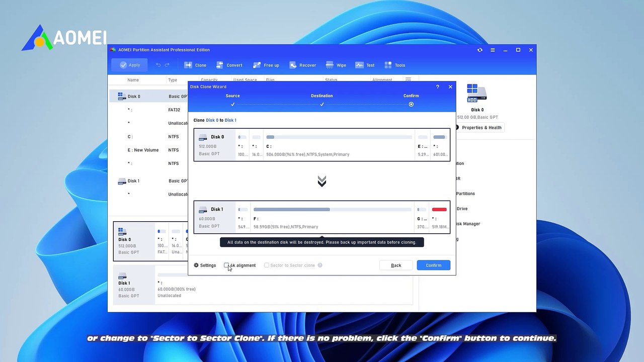Go to the Source wizard step

(x=232, y=100)
